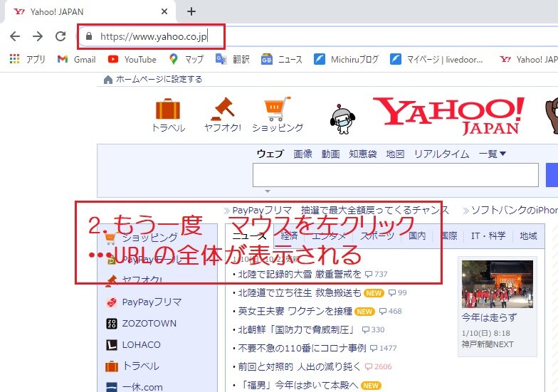Open the 今年は走らず photo caption
The image size is (558, 392).
[489, 317]
